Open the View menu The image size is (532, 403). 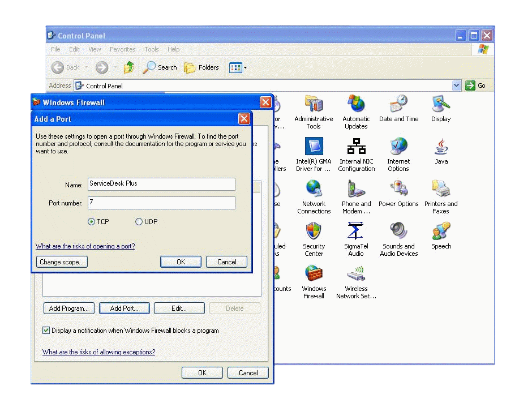95,49
